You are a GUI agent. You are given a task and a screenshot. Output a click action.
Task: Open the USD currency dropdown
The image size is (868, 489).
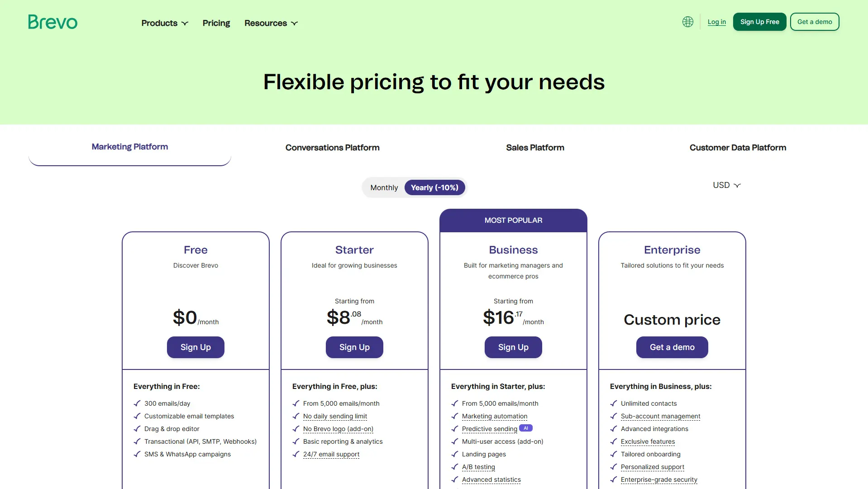pyautogui.click(x=726, y=185)
